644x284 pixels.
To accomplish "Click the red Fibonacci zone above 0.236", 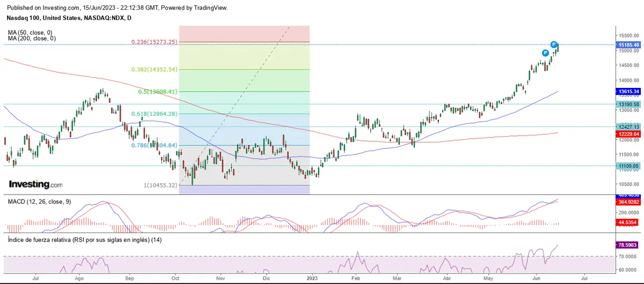I will coord(244,33).
